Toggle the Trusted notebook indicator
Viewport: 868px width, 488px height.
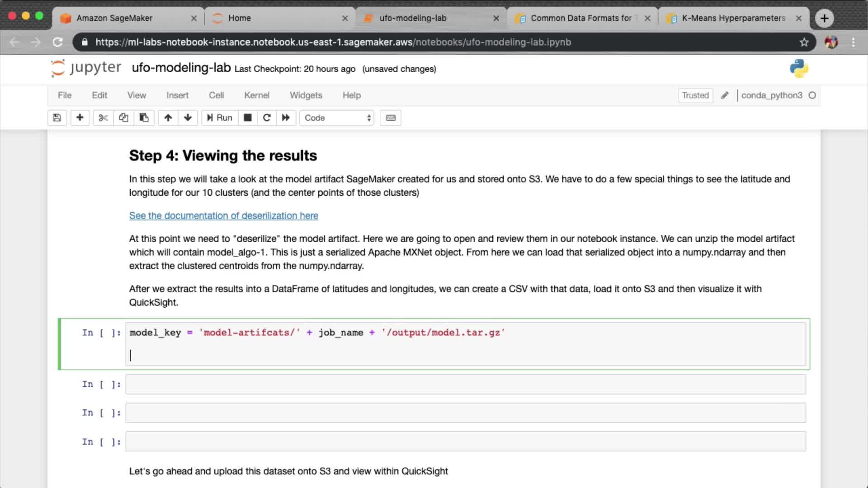[695, 95]
